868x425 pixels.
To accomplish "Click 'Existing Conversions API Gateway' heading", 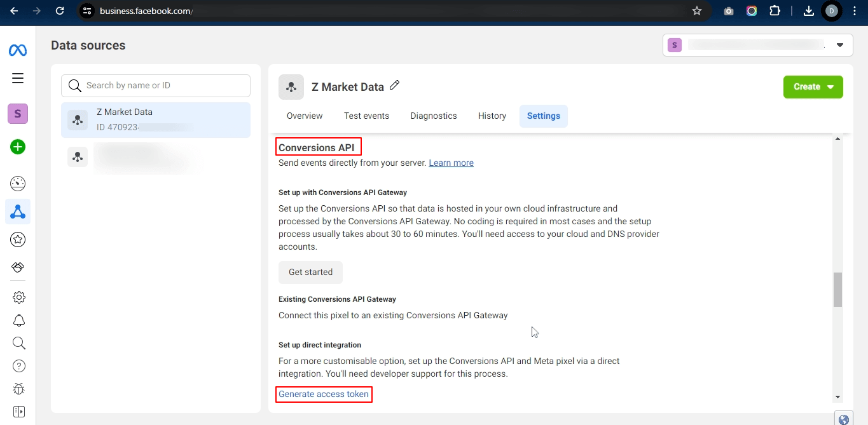I will pyautogui.click(x=337, y=299).
